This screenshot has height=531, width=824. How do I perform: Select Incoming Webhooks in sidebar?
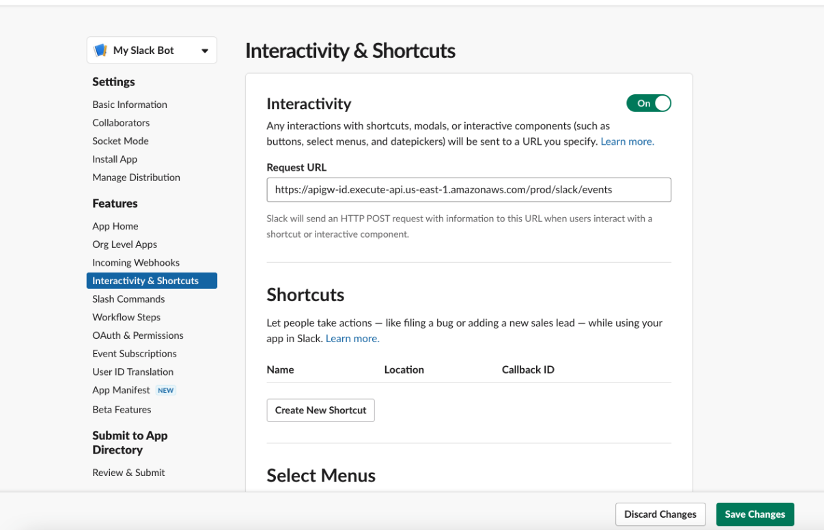(x=136, y=263)
